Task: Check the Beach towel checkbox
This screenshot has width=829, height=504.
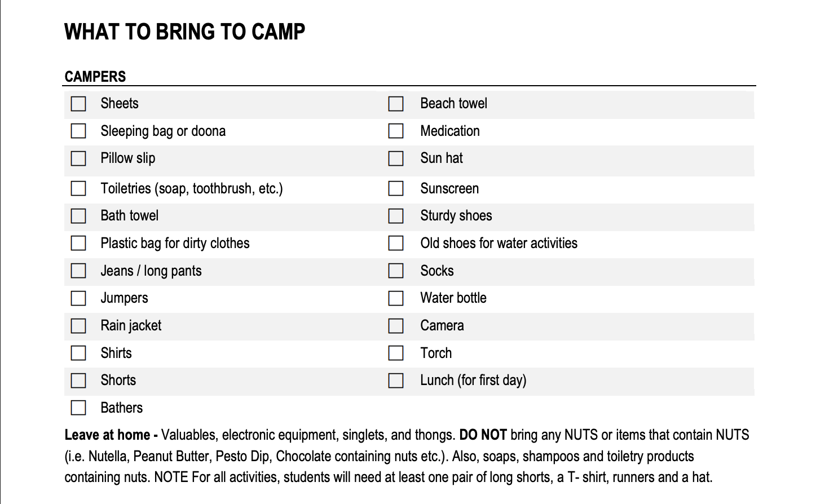Action: [396, 104]
